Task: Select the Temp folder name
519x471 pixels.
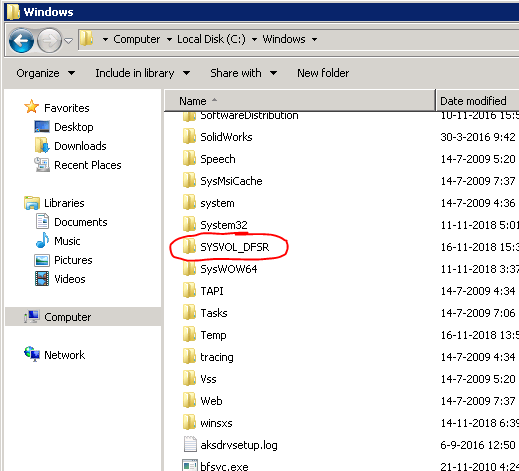Action: pyautogui.click(x=213, y=335)
